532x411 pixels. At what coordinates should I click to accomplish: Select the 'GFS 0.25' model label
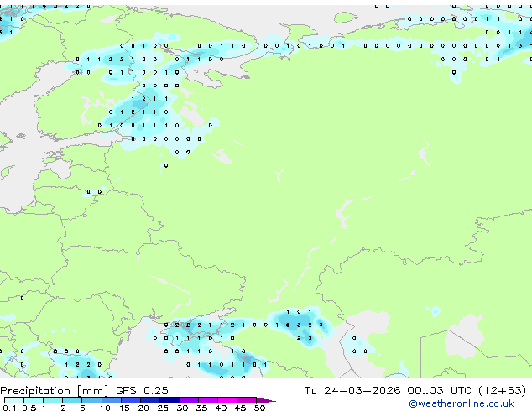click(x=142, y=391)
